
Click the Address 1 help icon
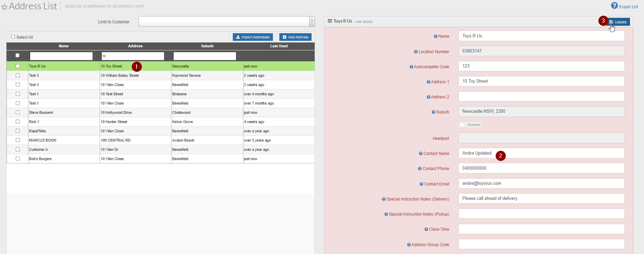tap(428, 82)
